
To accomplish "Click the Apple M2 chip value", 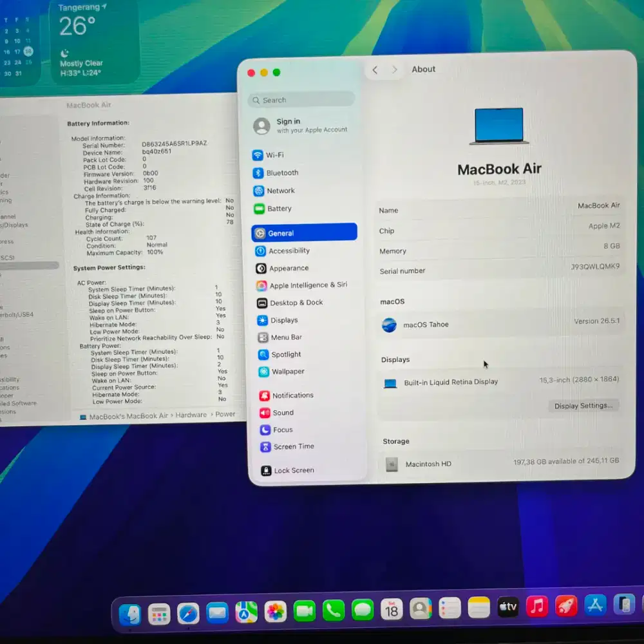I will (x=604, y=226).
